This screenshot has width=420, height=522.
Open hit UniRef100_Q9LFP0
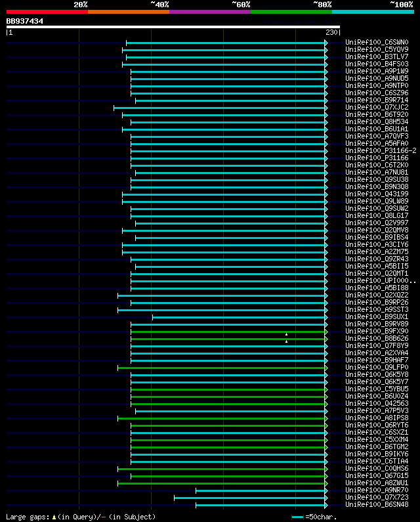click(377, 368)
